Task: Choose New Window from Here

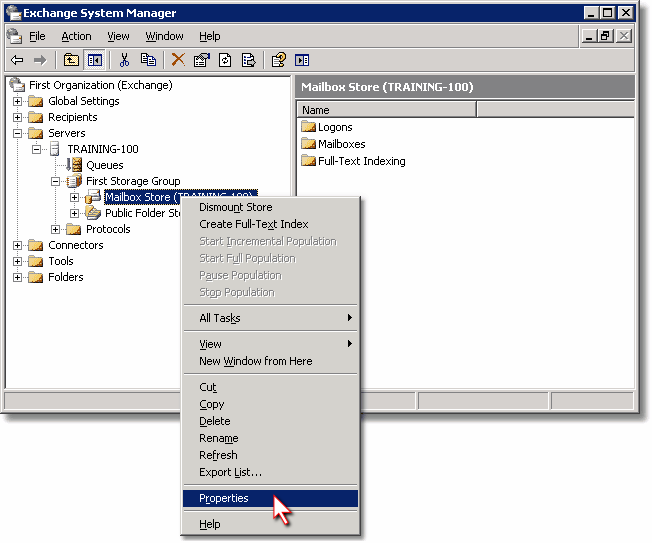Action: pyautogui.click(x=270, y=361)
